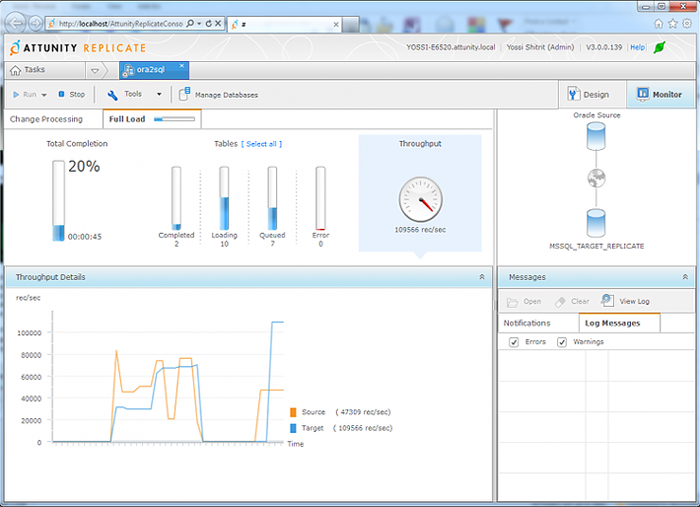Open View Log
Screen dimensions: 700x507
point(625,301)
